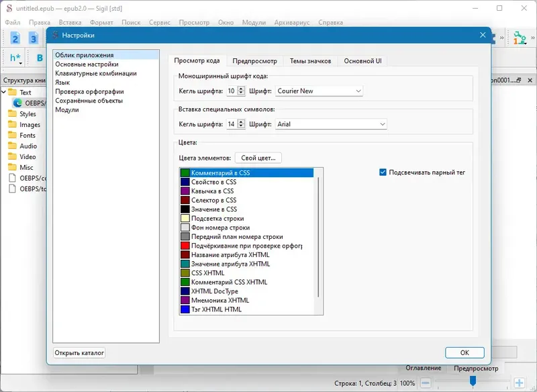Switch to Темы значков tab
The width and height of the screenshot is (537, 392).
click(310, 61)
